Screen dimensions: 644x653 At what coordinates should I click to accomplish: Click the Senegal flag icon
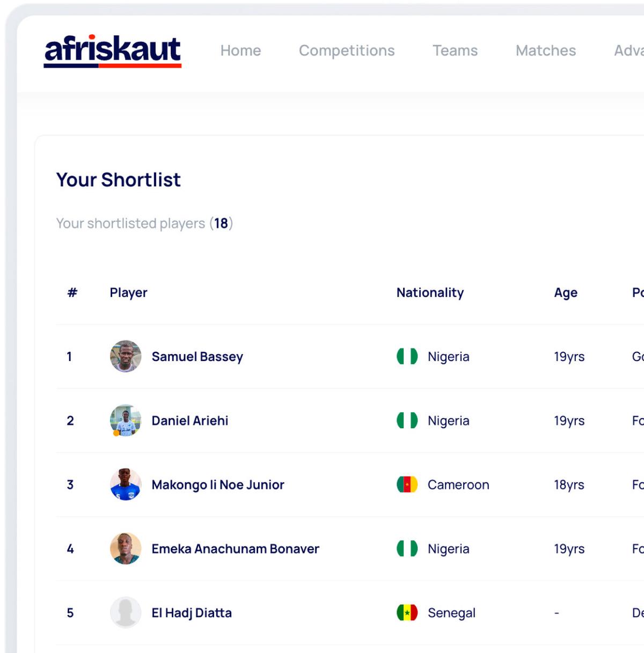pyautogui.click(x=407, y=612)
